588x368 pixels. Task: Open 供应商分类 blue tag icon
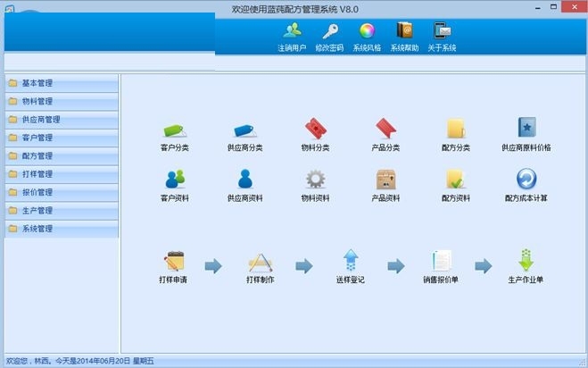[244, 130]
